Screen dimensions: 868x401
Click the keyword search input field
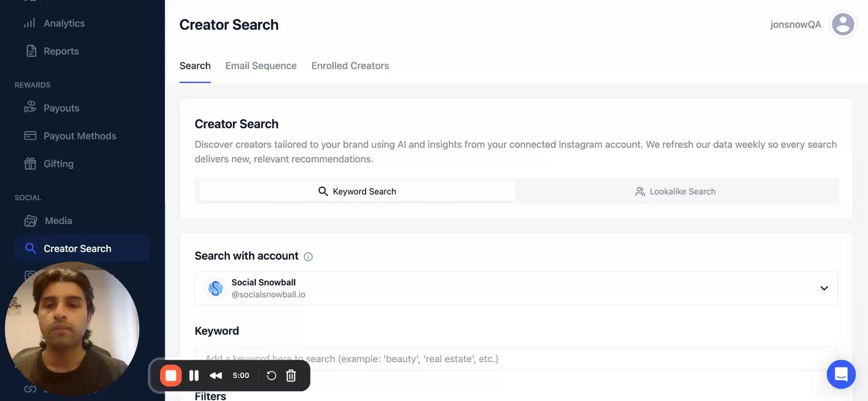click(x=516, y=359)
